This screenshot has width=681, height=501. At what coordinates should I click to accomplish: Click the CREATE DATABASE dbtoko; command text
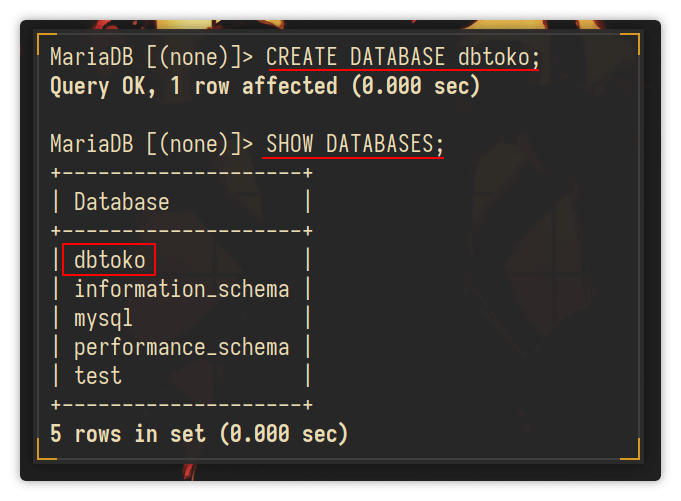(x=403, y=57)
